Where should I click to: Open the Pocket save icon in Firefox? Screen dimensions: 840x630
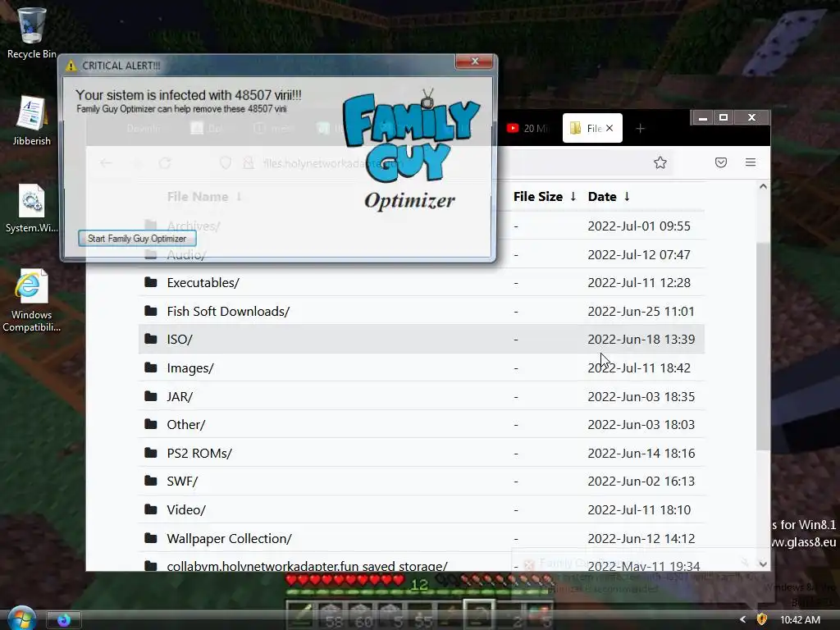(721, 162)
